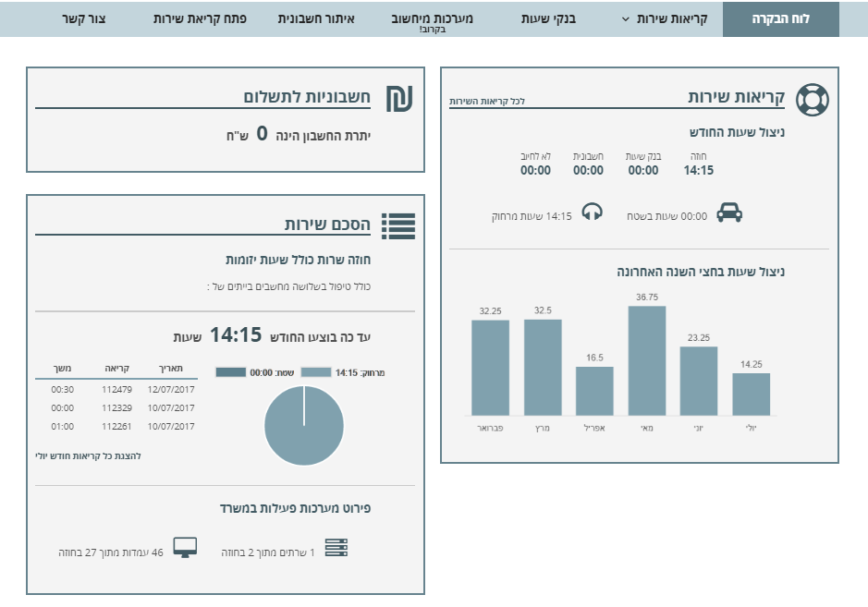
Task: Click the server rack icon
Action: click(336, 549)
